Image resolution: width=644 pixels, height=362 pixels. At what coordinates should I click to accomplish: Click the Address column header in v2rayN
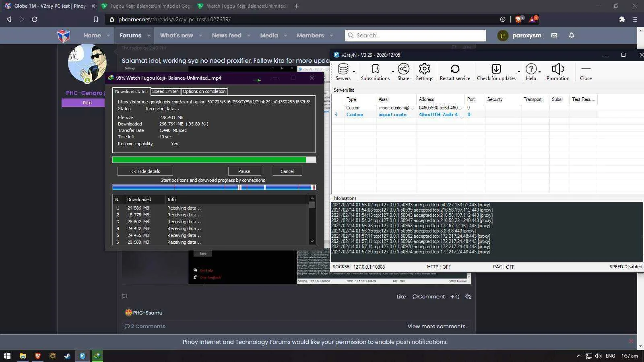440,99
